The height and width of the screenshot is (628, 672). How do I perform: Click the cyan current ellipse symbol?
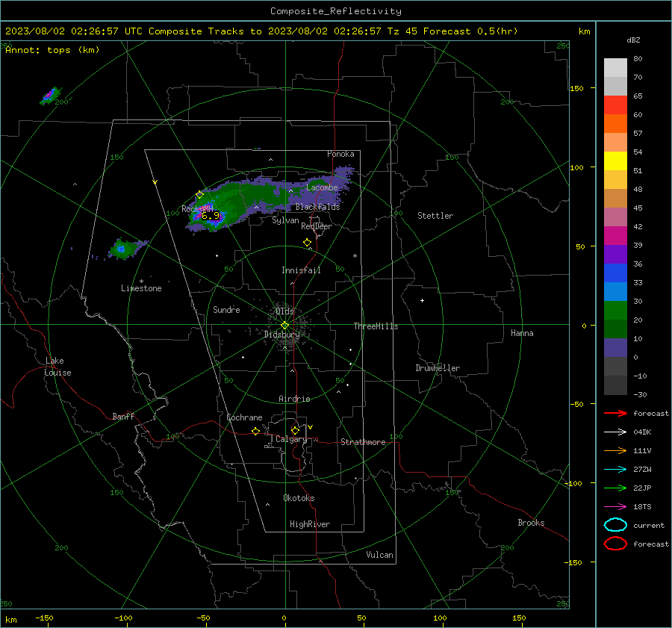point(615,525)
